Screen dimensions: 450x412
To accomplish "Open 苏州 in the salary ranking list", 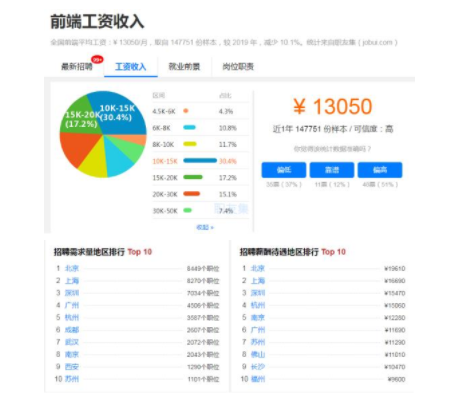I will coord(258,342).
